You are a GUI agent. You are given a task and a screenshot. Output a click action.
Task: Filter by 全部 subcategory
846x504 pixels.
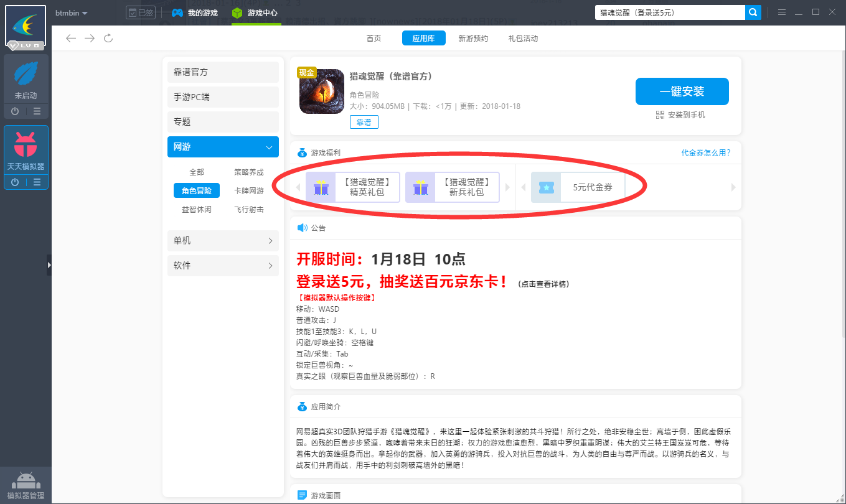pyautogui.click(x=197, y=172)
